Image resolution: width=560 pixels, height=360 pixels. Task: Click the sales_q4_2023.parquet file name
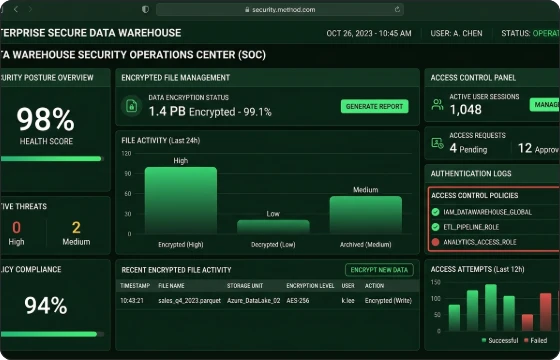(x=190, y=301)
